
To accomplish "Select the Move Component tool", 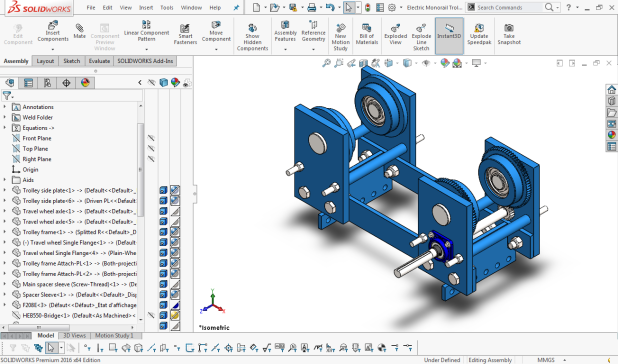I will point(216,31).
